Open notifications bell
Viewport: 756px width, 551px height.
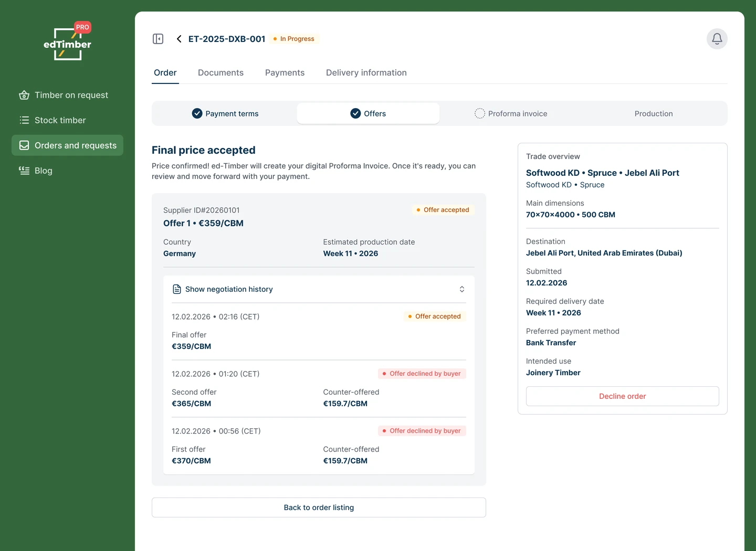click(x=717, y=39)
